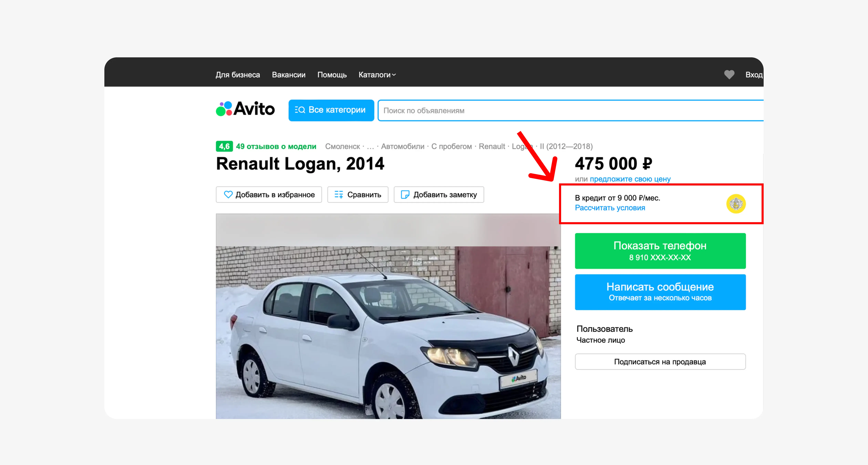
Task: Open the Каталоги dropdown menu
Action: (377, 75)
